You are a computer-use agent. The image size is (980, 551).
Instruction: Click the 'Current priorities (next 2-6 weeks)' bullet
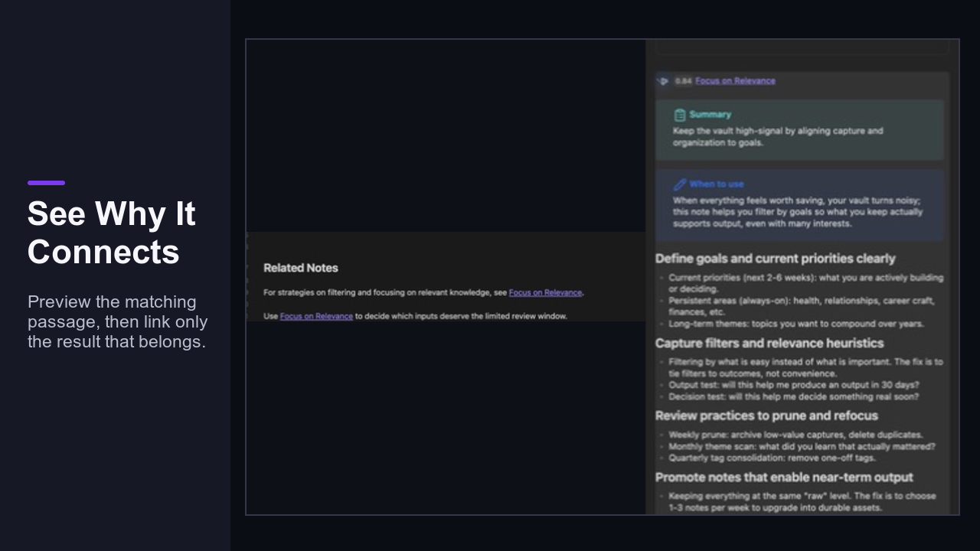(x=805, y=284)
